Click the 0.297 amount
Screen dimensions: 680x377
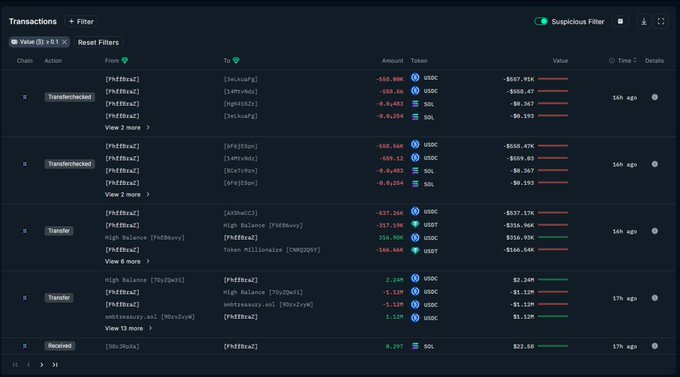(394, 346)
